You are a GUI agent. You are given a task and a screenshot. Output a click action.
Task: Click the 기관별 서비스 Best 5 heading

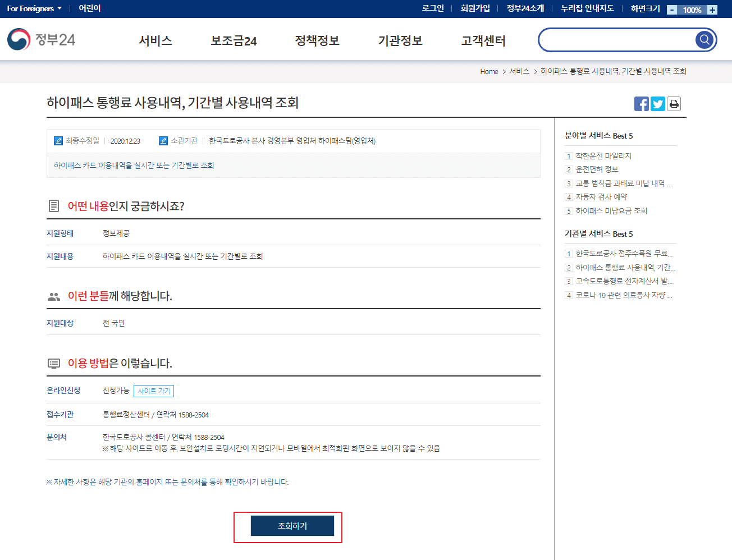(x=598, y=234)
